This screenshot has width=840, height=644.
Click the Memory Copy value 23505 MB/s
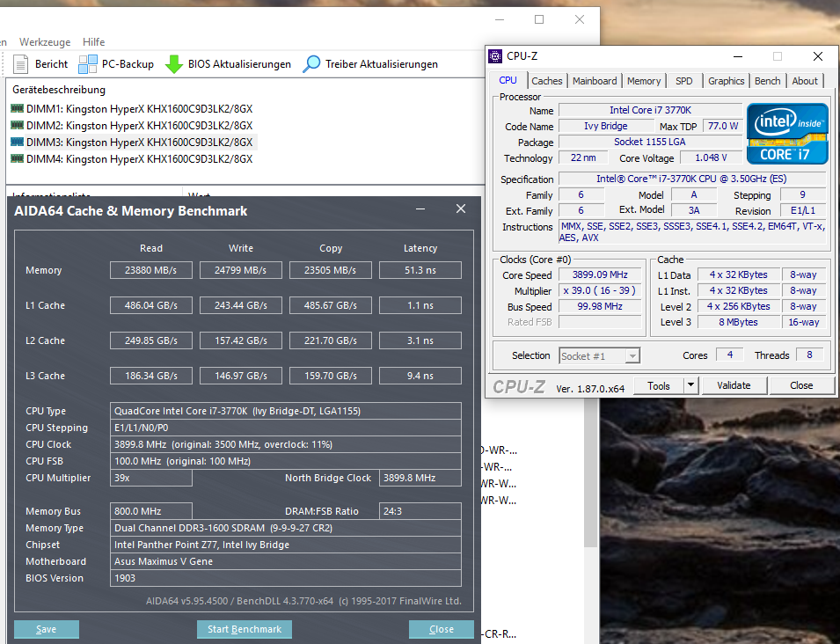pos(331,270)
